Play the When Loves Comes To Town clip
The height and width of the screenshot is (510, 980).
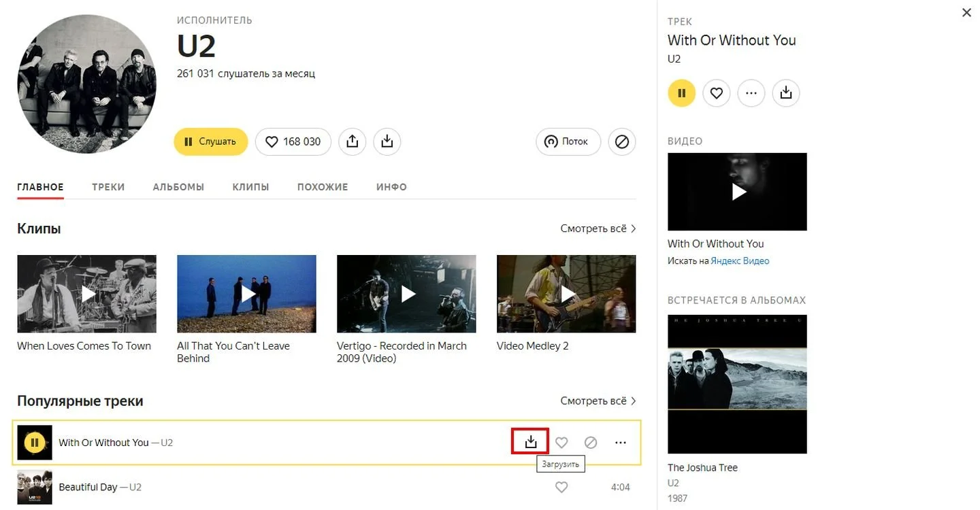[x=87, y=294]
